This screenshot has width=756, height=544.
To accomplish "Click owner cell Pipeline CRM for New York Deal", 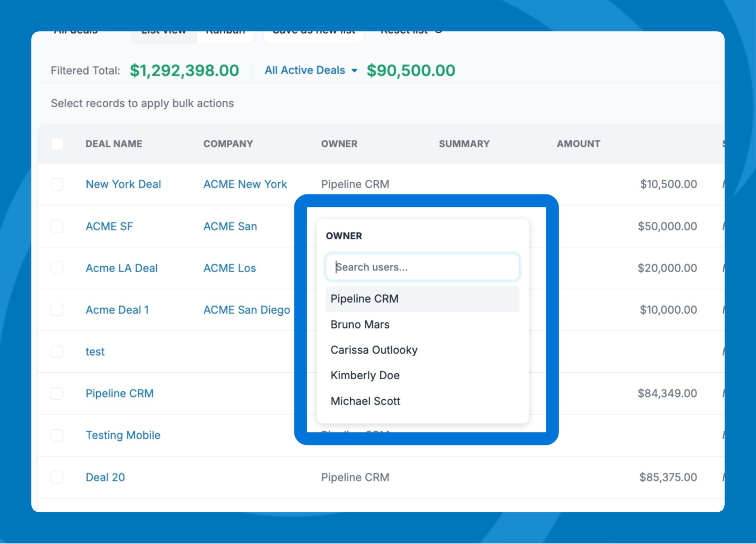I will (x=355, y=184).
